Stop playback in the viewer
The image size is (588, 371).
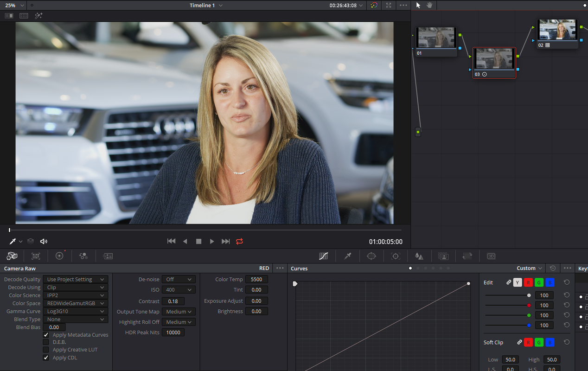click(198, 241)
